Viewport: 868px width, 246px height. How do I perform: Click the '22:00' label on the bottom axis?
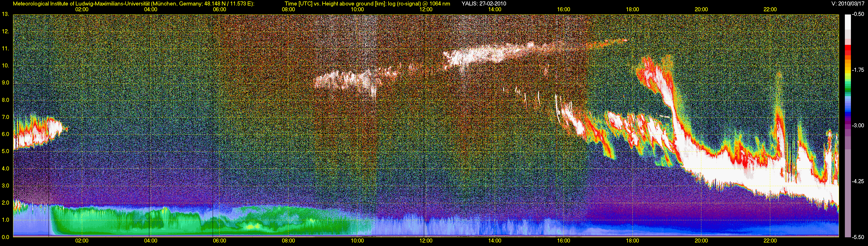pyautogui.click(x=770, y=241)
